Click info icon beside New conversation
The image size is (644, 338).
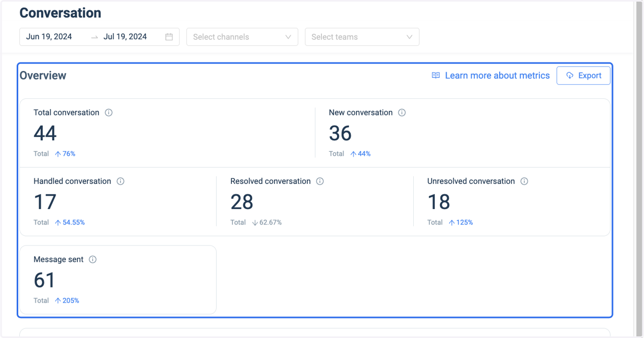(402, 113)
